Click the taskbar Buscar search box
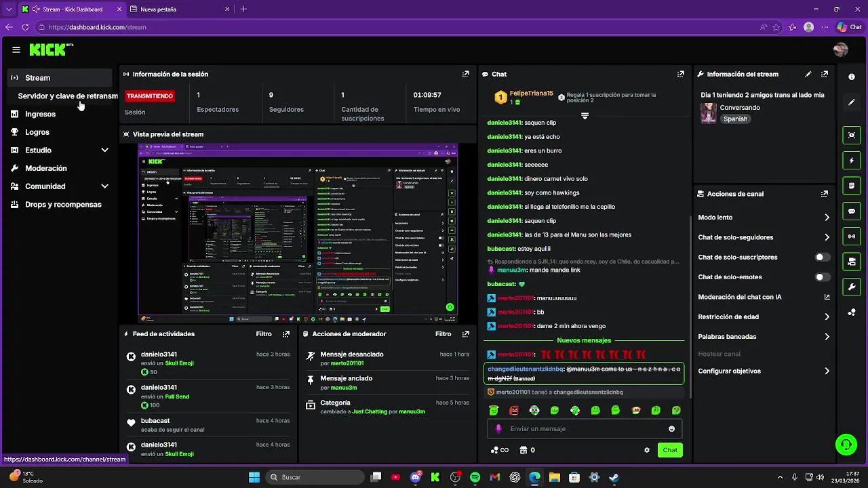The image size is (868, 488). pos(314,477)
